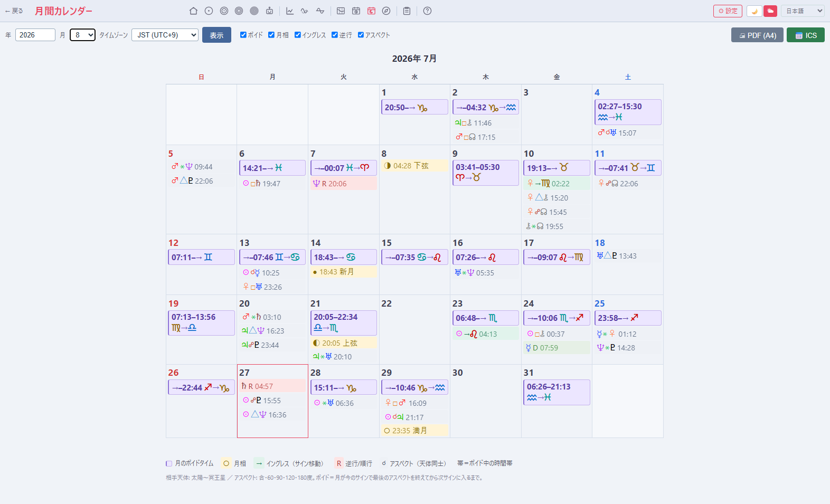Uncheck the 逆行 checkbox

click(335, 35)
